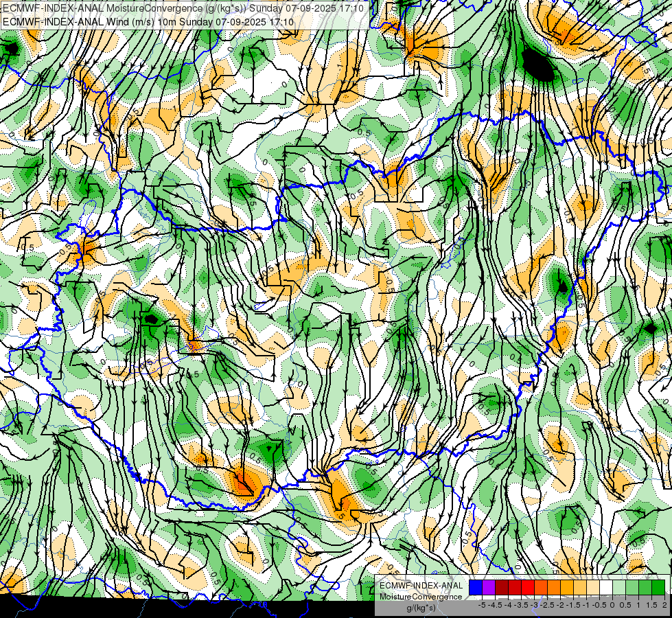The image size is (672, 618).
Task: Click the darkest red legend swatch left of -4
Action: (502, 587)
